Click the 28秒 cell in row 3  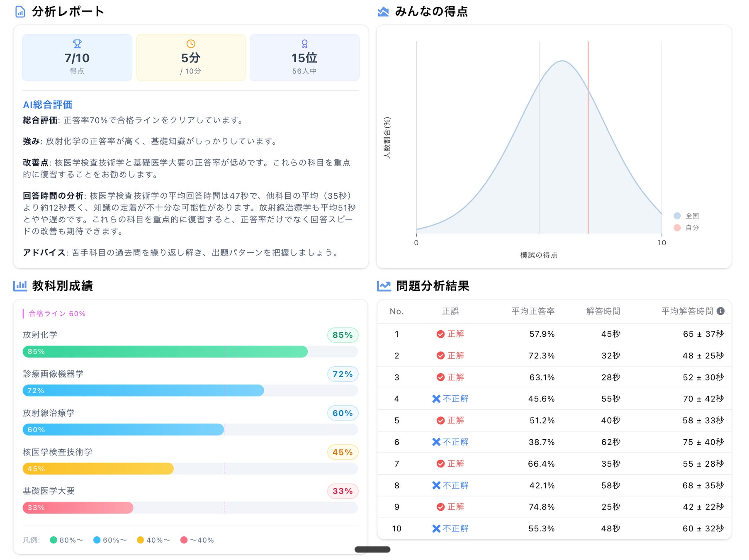pos(611,377)
